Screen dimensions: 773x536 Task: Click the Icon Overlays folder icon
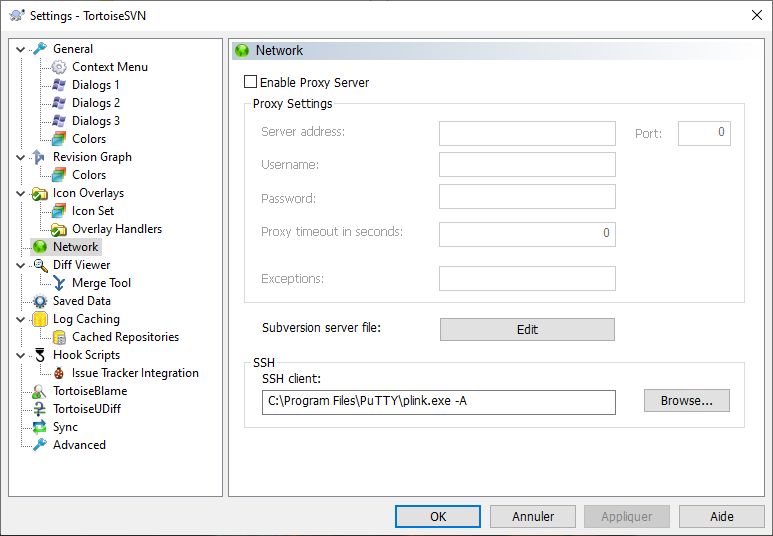click(x=39, y=193)
